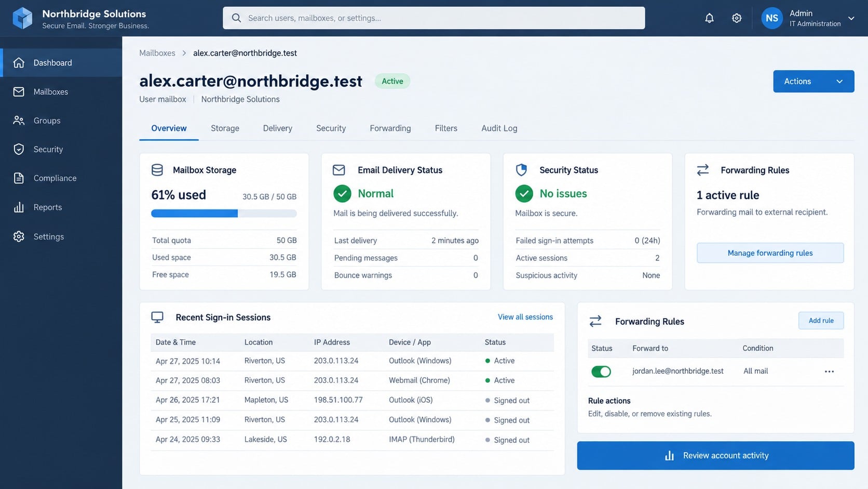Click the Security shield icon in sidebar
The height and width of the screenshot is (489, 868).
[19, 149]
